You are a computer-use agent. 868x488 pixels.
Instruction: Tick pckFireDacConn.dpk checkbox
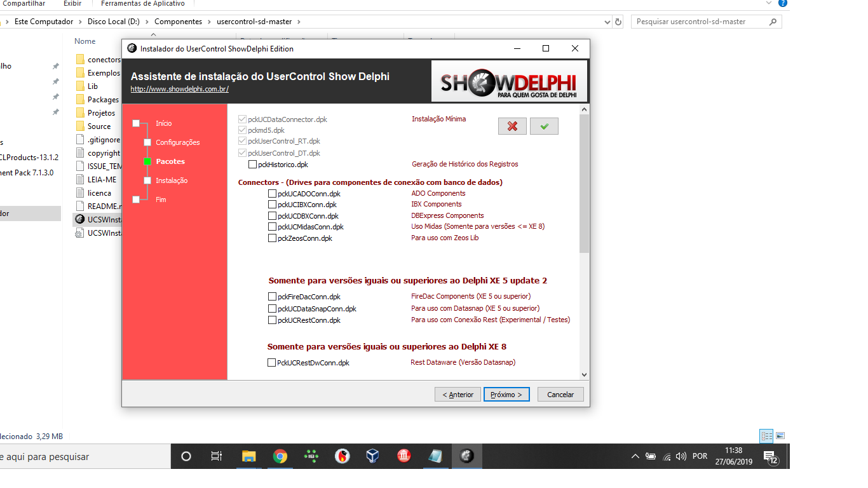(272, 297)
